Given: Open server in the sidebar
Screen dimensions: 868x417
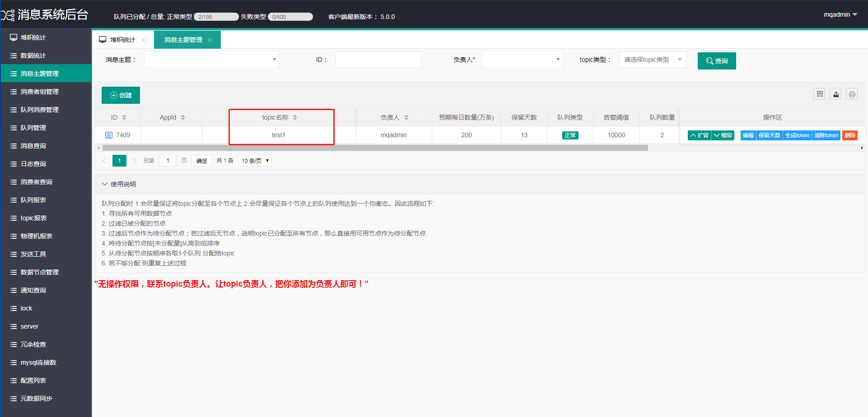Looking at the screenshot, I should coord(46,326).
